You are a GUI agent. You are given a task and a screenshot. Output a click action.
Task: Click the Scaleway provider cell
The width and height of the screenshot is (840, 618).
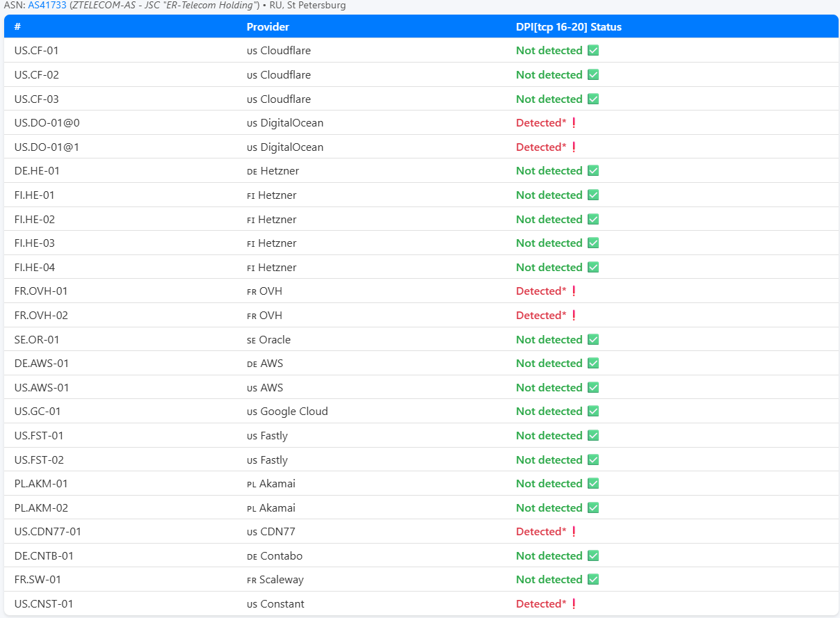pos(281,580)
